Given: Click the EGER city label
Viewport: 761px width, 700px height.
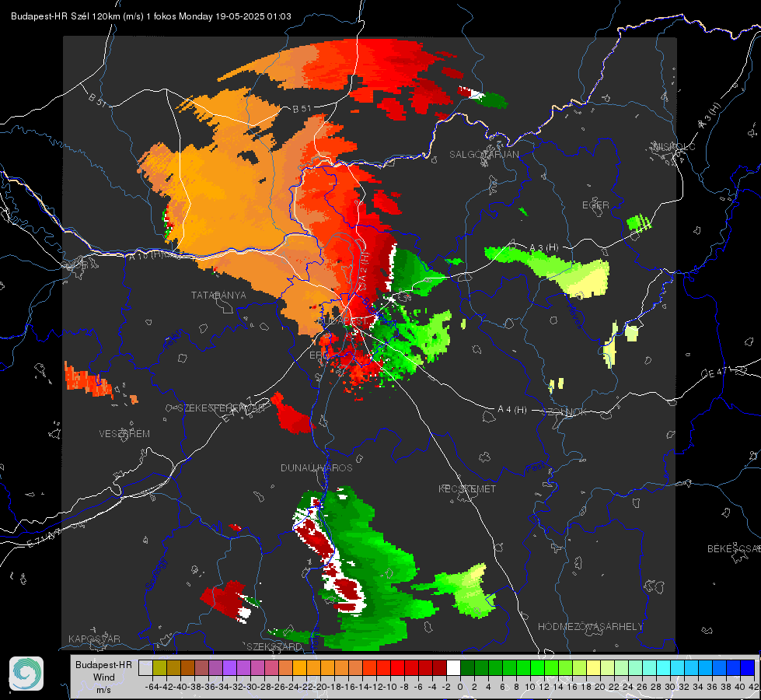Looking at the screenshot, I should tap(595, 205).
